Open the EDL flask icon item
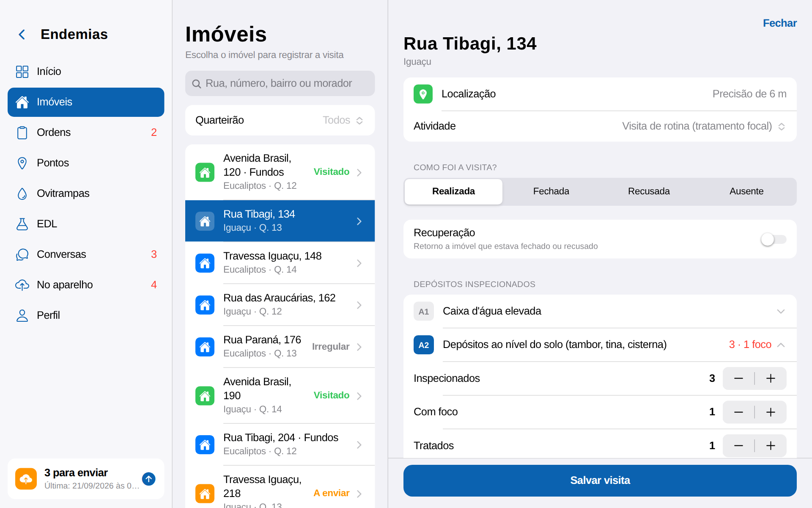Image resolution: width=812 pixels, height=508 pixels. pyautogui.click(x=22, y=224)
